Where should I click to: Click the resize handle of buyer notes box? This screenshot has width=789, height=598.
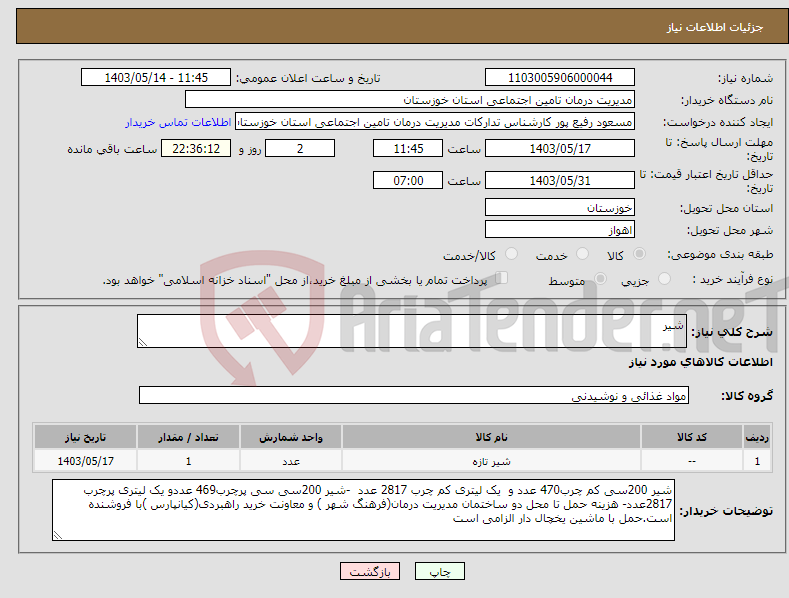[58, 535]
